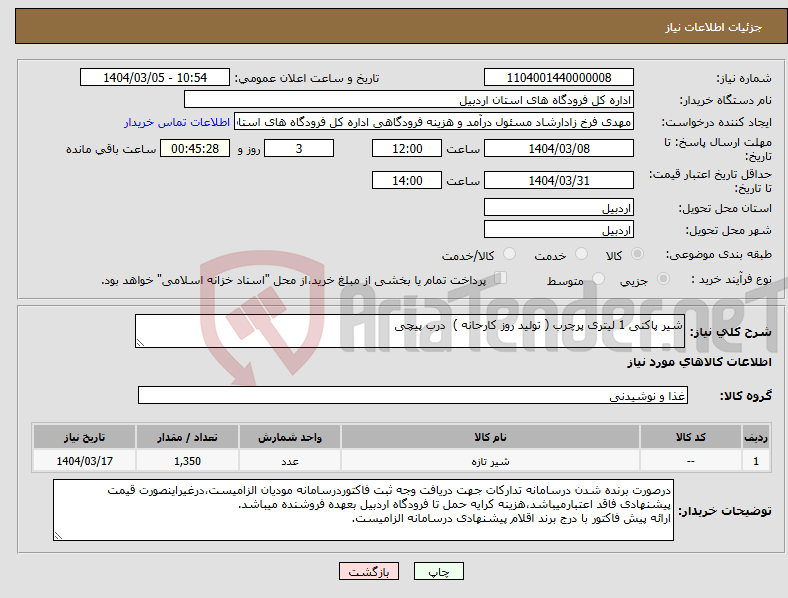The height and width of the screenshot is (598, 788).
Task: Click the نام دستگاه خریدار field
Action: (409, 99)
